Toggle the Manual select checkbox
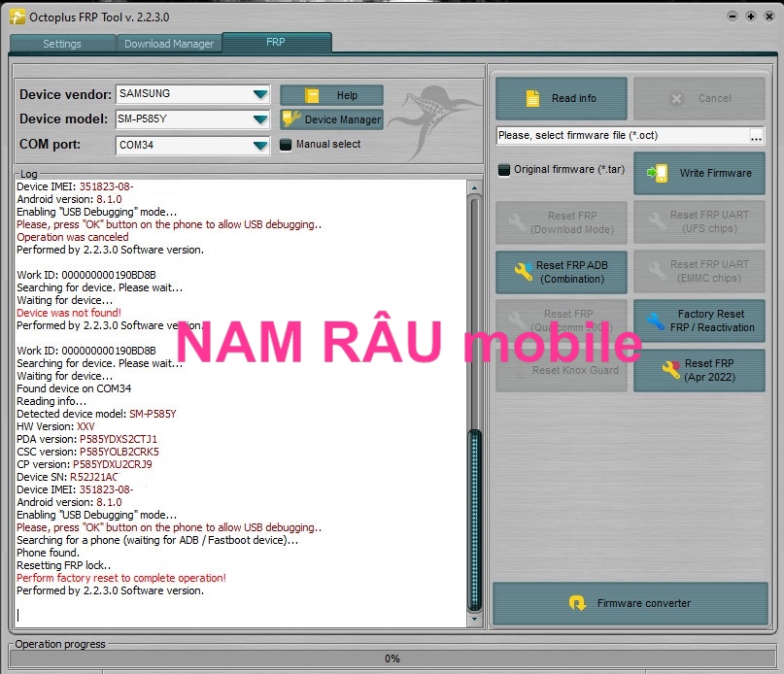Image resolution: width=784 pixels, height=674 pixels. tap(286, 145)
